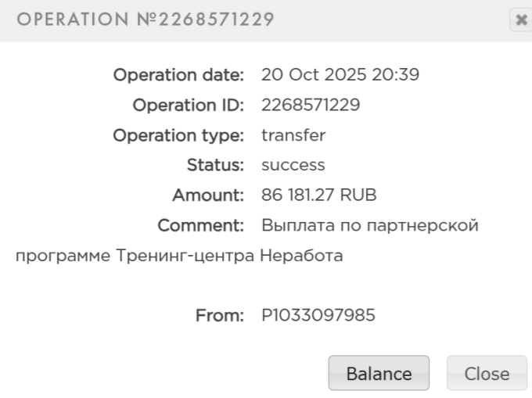This screenshot has width=532, height=398.
Task: Click the Balance button
Action: (379, 374)
